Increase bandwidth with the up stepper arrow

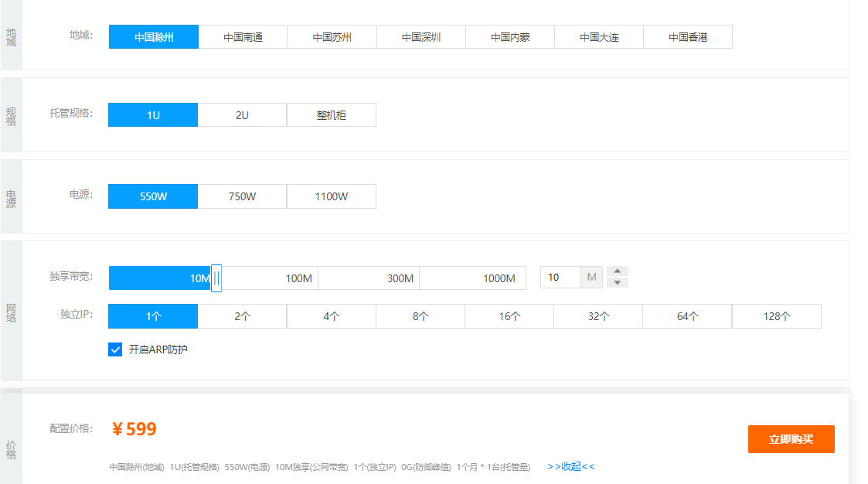618,271
